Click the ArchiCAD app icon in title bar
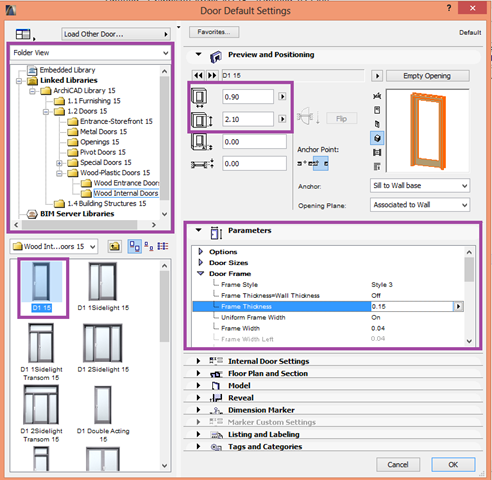The image size is (492, 480). click(11, 10)
